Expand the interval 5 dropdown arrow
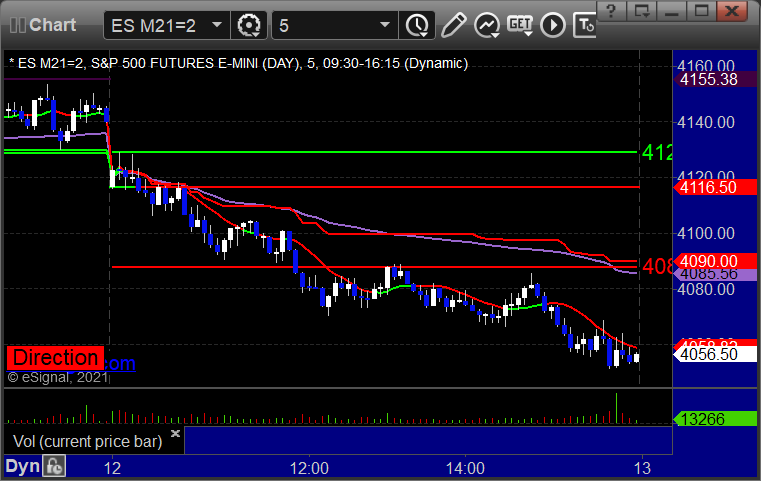The height and width of the screenshot is (481, 761). coord(385,25)
